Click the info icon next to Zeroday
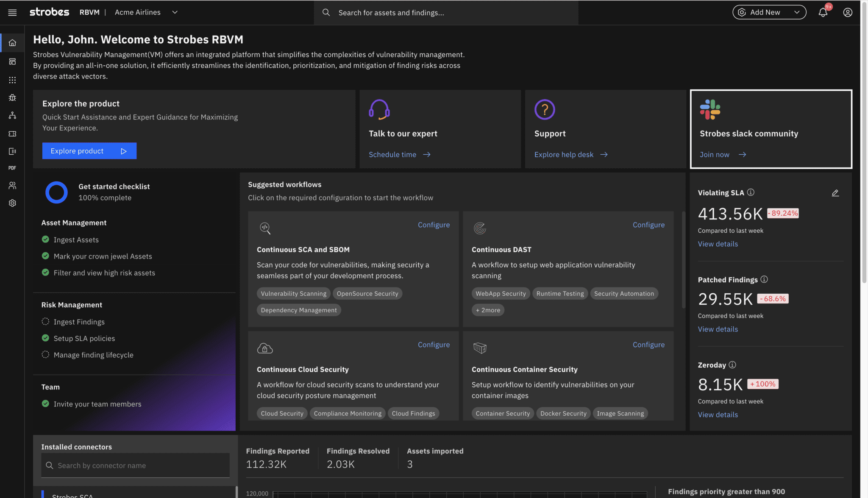This screenshot has height=498, width=868. 732,365
